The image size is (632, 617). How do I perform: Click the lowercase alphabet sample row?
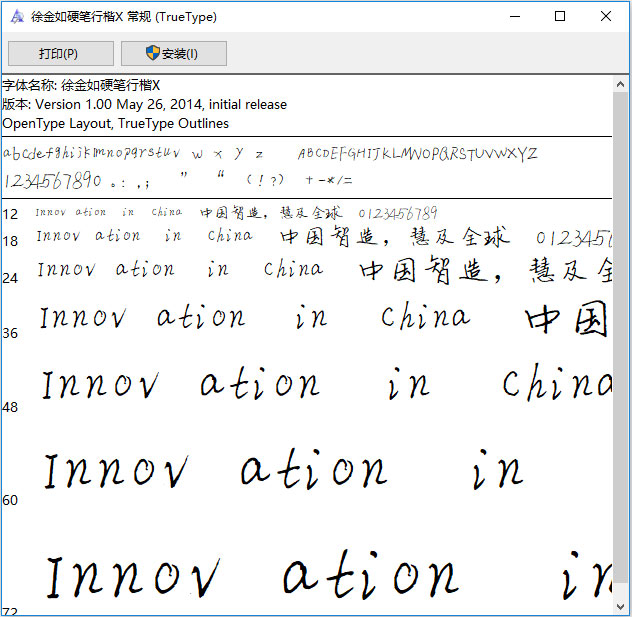pos(133,153)
